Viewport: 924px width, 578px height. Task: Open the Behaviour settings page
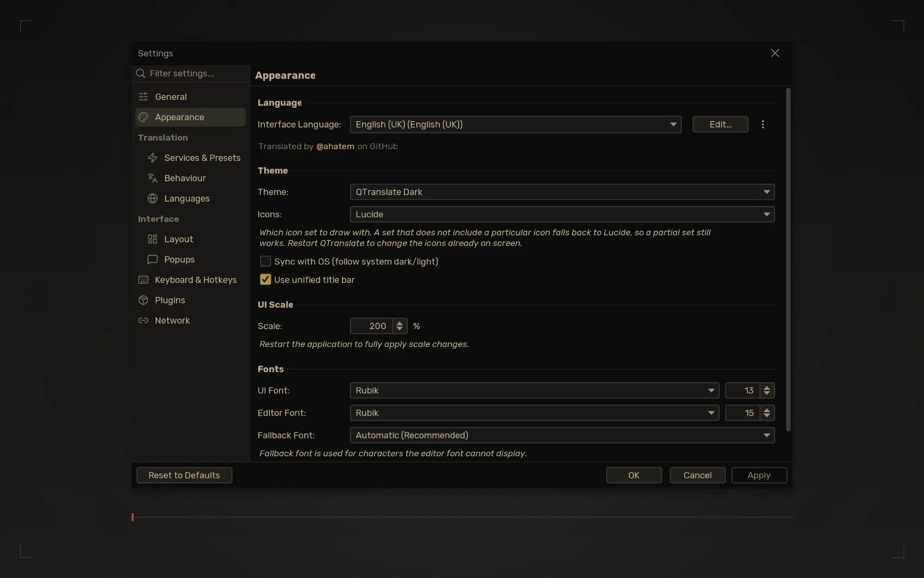click(x=190, y=178)
